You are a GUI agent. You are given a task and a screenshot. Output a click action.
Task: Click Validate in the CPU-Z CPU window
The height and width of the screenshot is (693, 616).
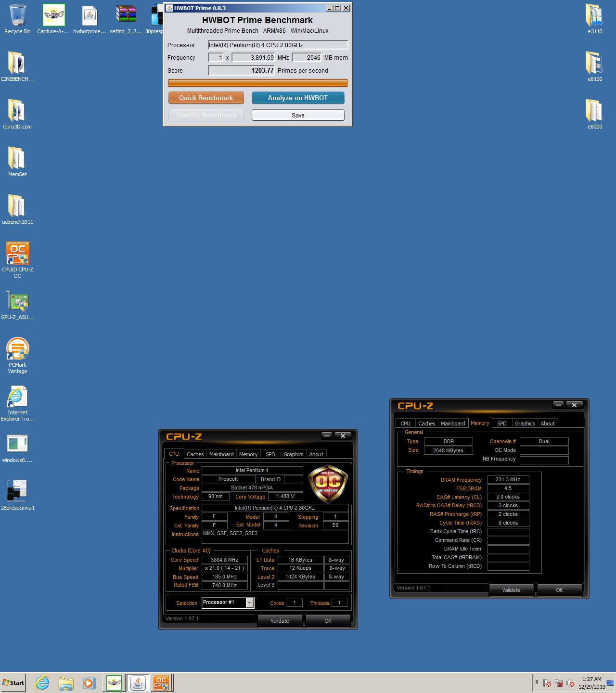(280, 621)
